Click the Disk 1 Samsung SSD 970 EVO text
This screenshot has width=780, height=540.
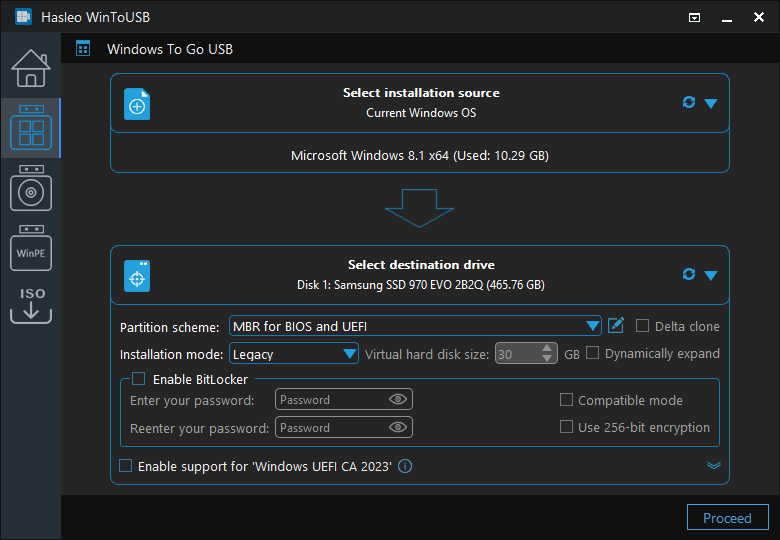[421, 285]
